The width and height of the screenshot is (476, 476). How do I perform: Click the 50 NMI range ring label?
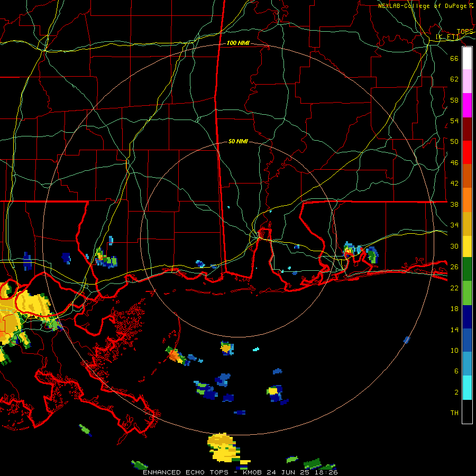(238, 141)
